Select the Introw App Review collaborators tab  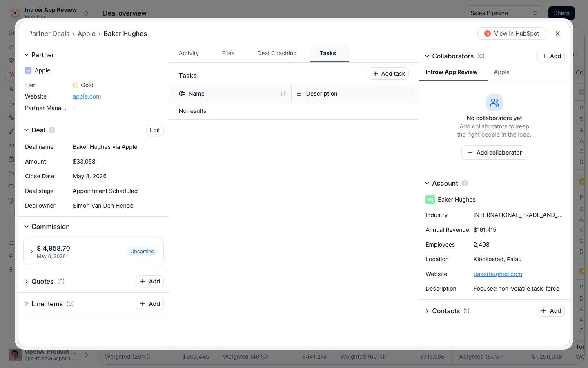(x=451, y=72)
